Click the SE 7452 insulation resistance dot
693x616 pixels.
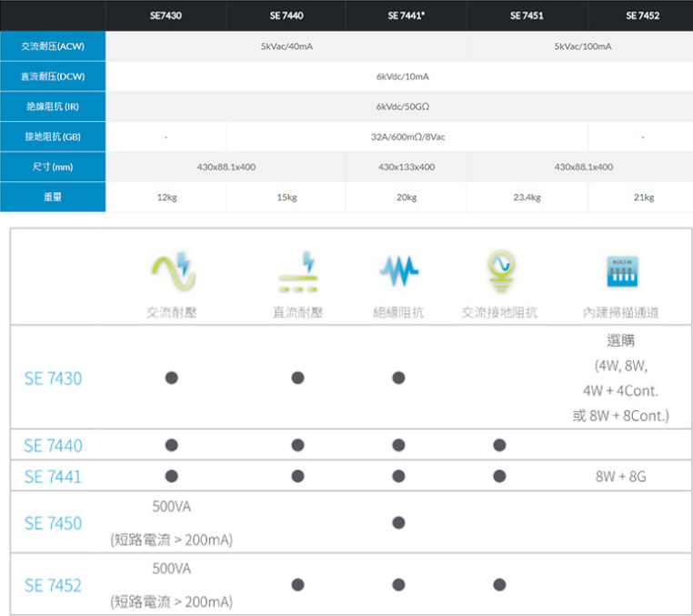point(398,584)
